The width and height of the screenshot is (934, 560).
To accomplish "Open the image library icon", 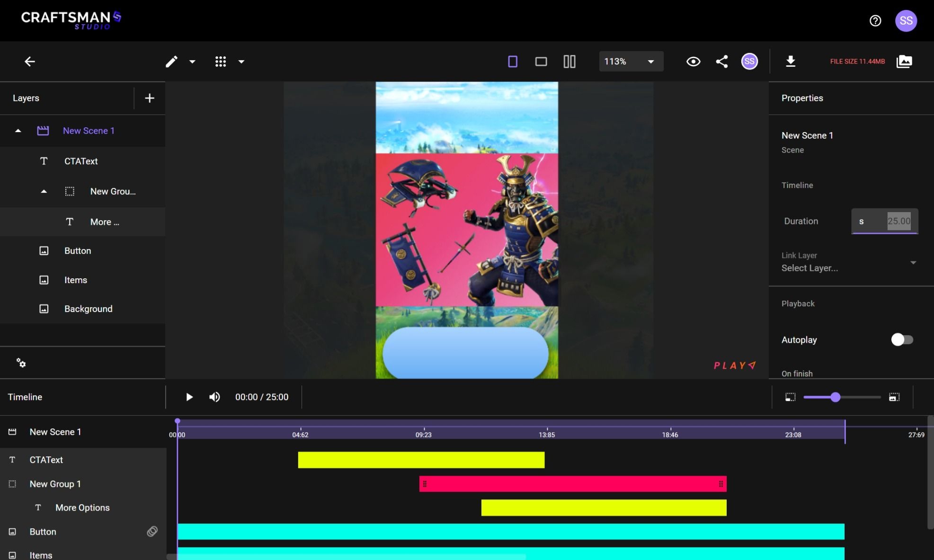I will point(904,62).
